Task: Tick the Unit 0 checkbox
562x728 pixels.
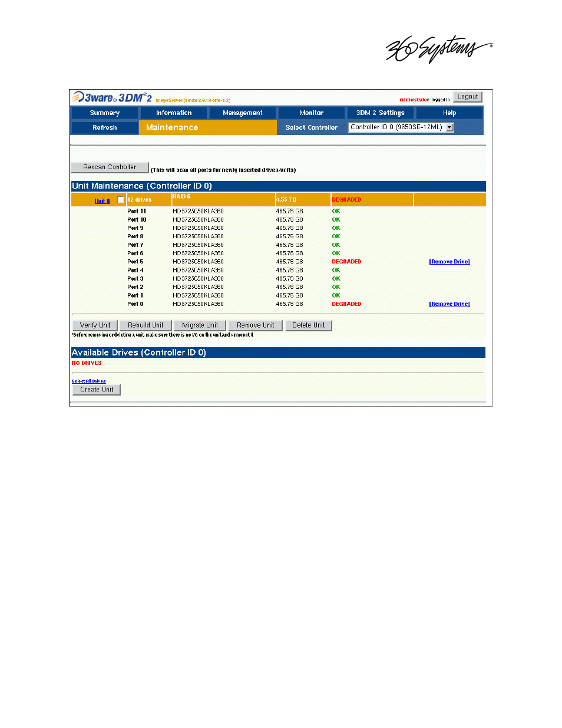Action: coord(121,200)
